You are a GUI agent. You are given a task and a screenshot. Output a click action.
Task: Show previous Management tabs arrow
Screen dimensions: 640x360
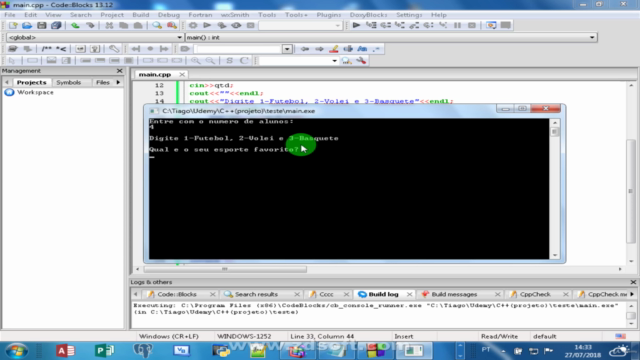coord(7,82)
